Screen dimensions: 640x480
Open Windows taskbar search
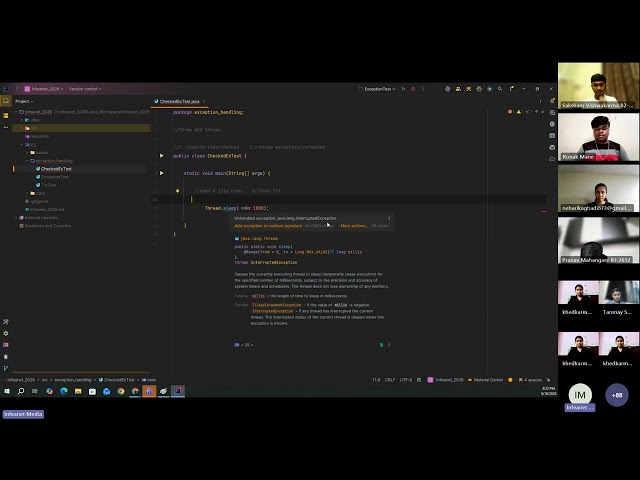(21, 391)
